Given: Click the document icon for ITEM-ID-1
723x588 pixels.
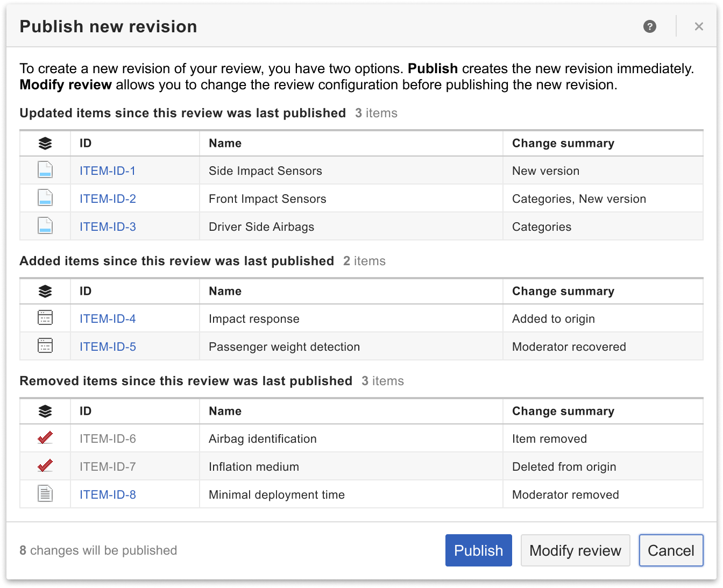Looking at the screenshot, I should point(45,171).
